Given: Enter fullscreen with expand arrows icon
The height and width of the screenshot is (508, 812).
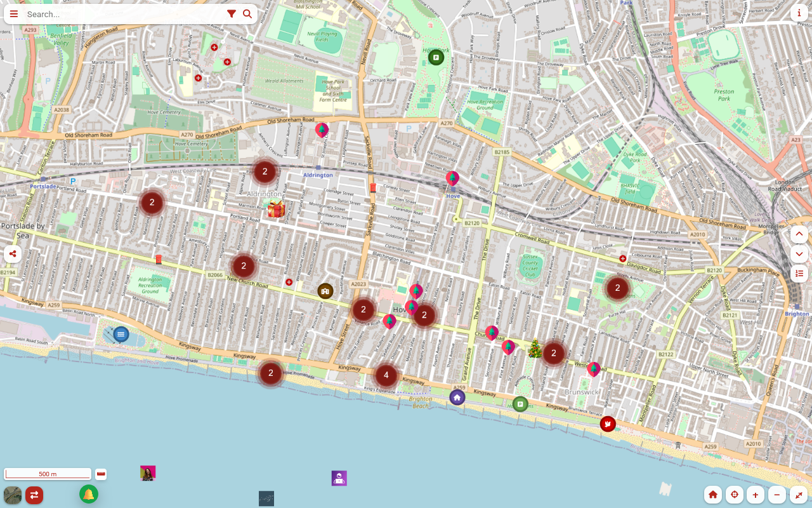Looking at the screenshot, I should point(799,495).
